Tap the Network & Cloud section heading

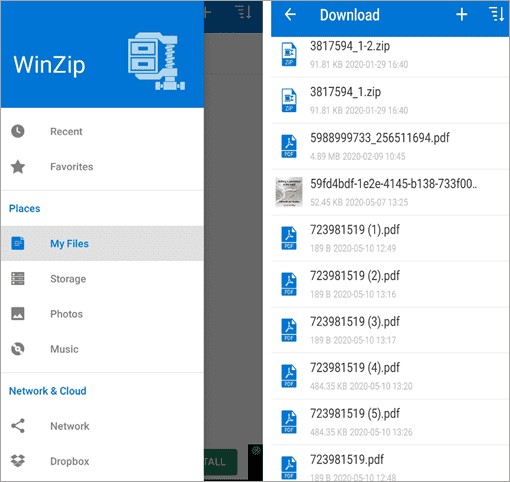48,391
